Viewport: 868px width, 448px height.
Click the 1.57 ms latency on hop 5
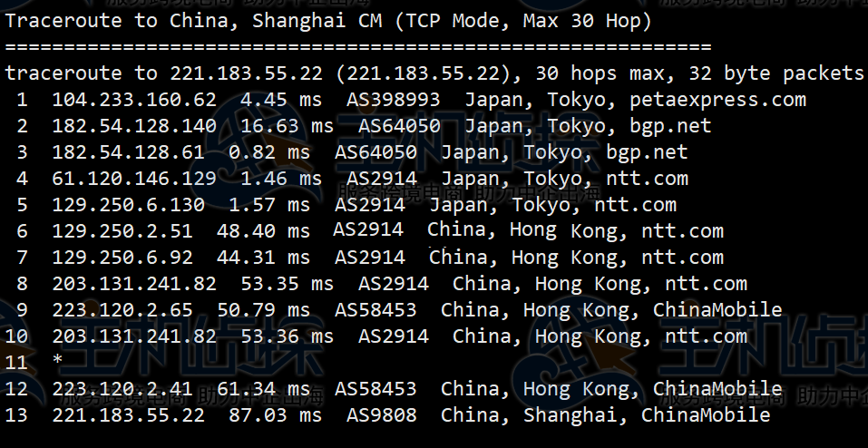[269, 205]
